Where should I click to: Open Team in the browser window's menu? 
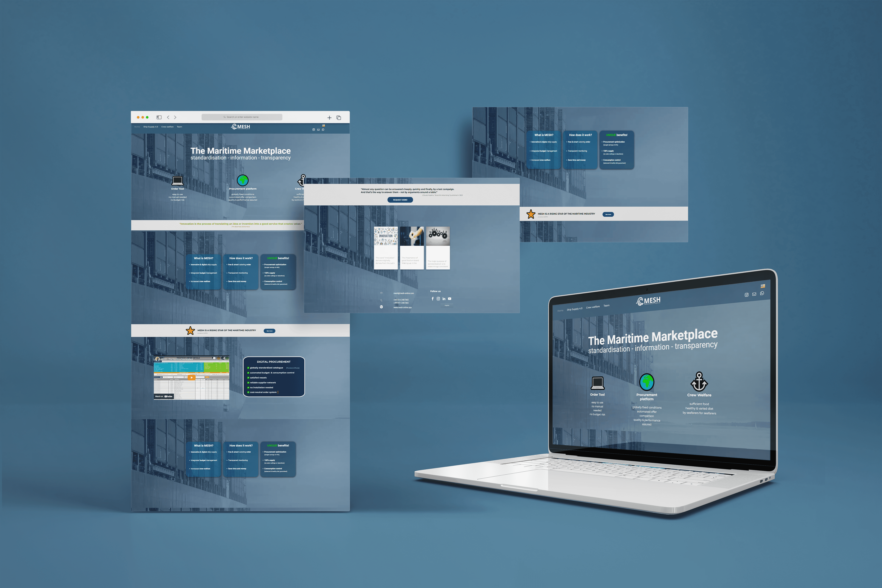click(x=180, y=127)
